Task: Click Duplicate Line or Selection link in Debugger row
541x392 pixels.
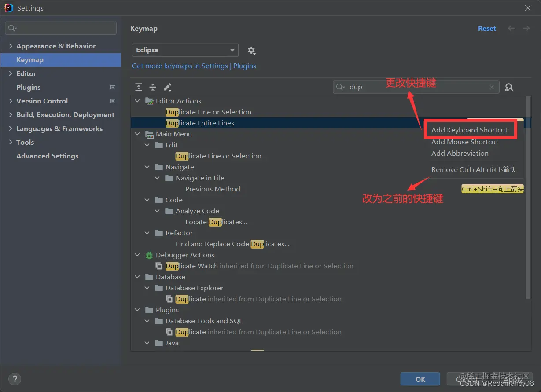Action: (x=310, y=266)
